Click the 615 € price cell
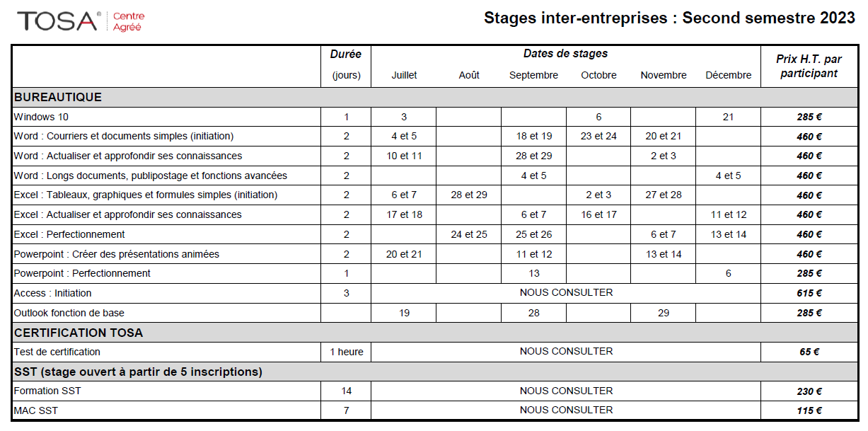This screenshot has width=868, height=431. coord(809,293)
